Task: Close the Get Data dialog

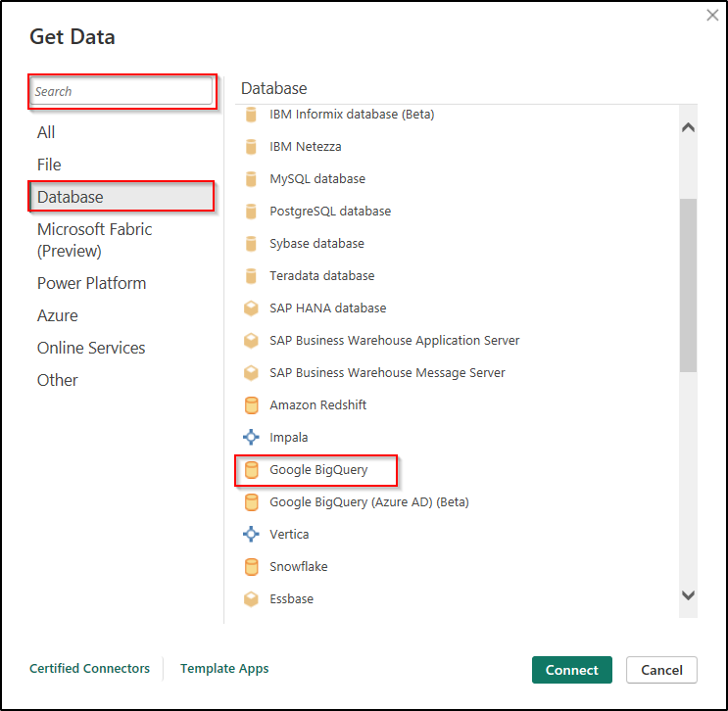Action: (x=712, y=16)
